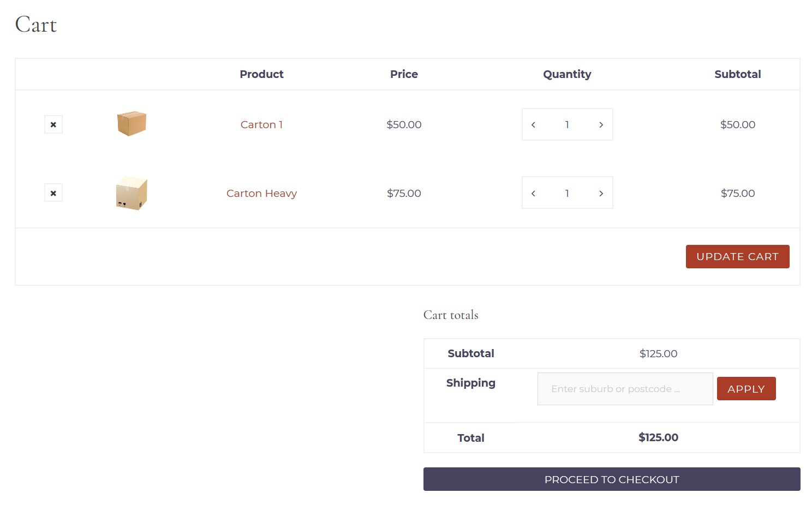Increase the quantity of Carton Heavy
Viewport: 812px width, 505px height.
point(601,193)
